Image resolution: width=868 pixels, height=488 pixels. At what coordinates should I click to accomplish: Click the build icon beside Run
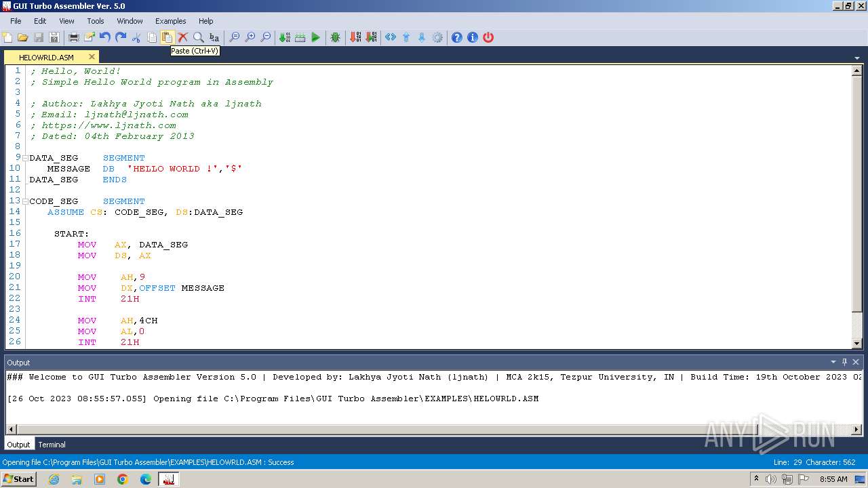pyautogui.click(x=300, y=37)
